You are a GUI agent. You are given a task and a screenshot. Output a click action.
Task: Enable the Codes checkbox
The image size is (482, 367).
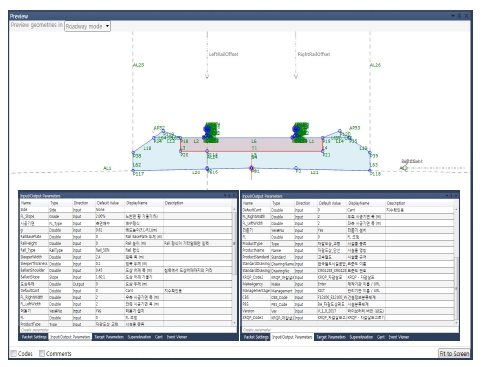(x=14, y=353)
